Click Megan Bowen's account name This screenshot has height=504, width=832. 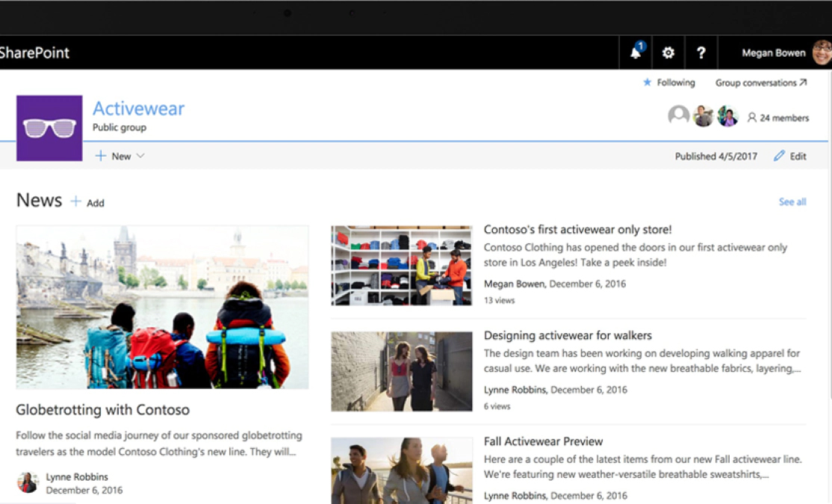pos(773,53)
